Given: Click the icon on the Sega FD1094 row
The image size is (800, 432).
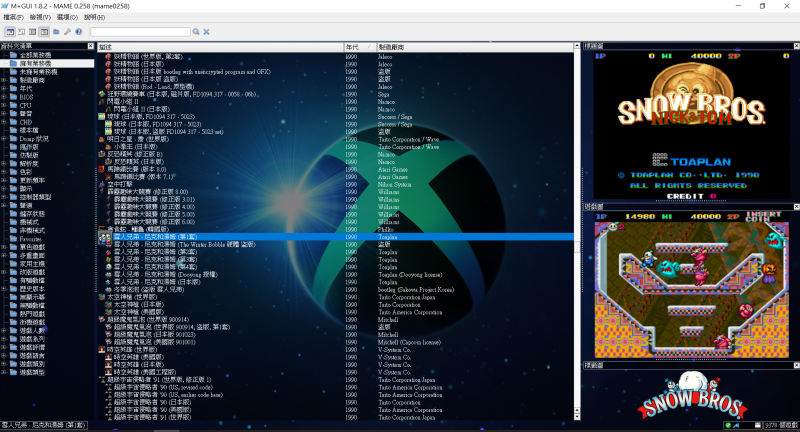Looking at the screenshot, I should tap(102, 94).
